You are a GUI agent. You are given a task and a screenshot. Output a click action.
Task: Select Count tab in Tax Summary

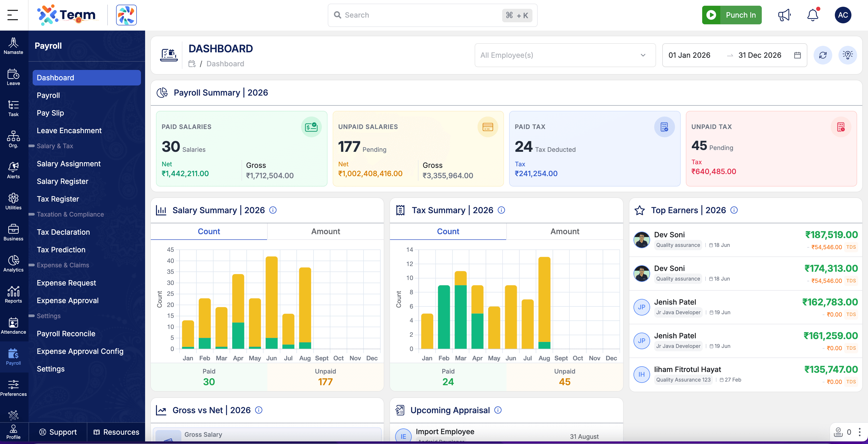(448, 231)
